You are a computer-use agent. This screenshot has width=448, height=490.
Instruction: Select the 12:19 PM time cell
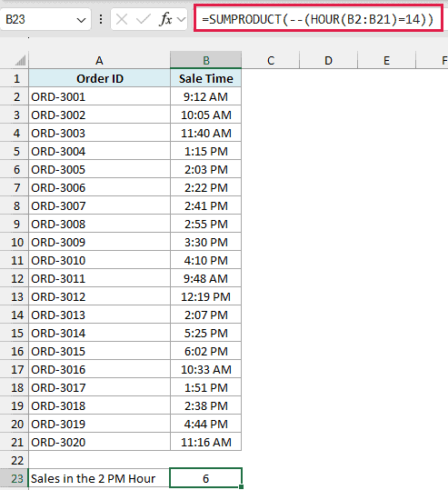[x=206, y=296]
